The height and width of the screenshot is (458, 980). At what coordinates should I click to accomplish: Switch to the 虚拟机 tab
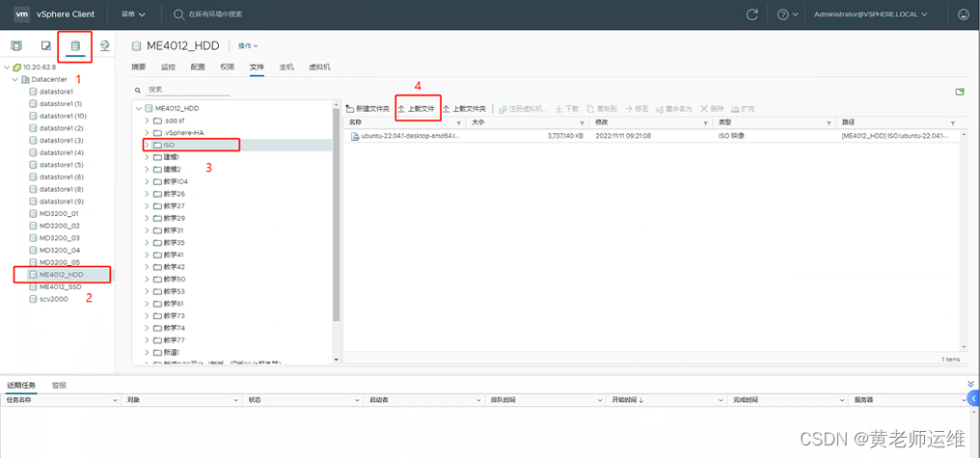click(x=319, y=67)
